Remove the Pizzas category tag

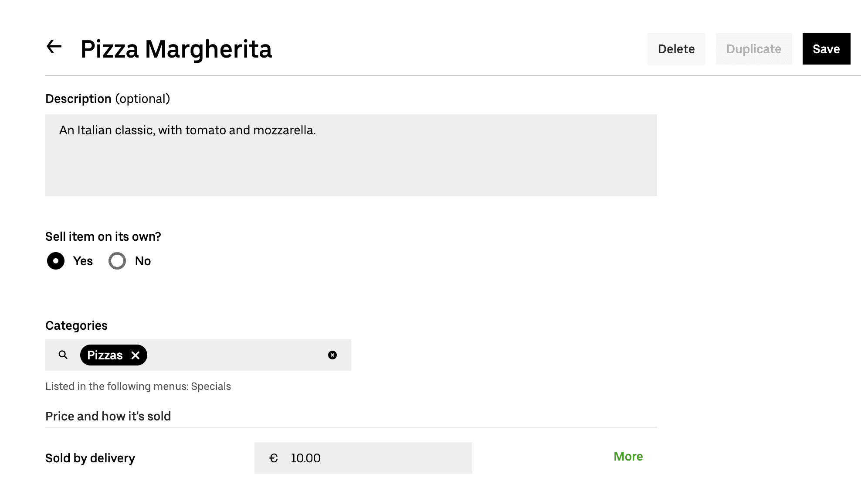coord(136,355)
